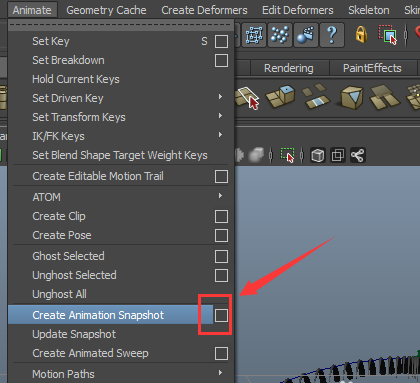420x383 pixels.
Task: Click the highlight selection mode icon
Action: click(388, 35)
